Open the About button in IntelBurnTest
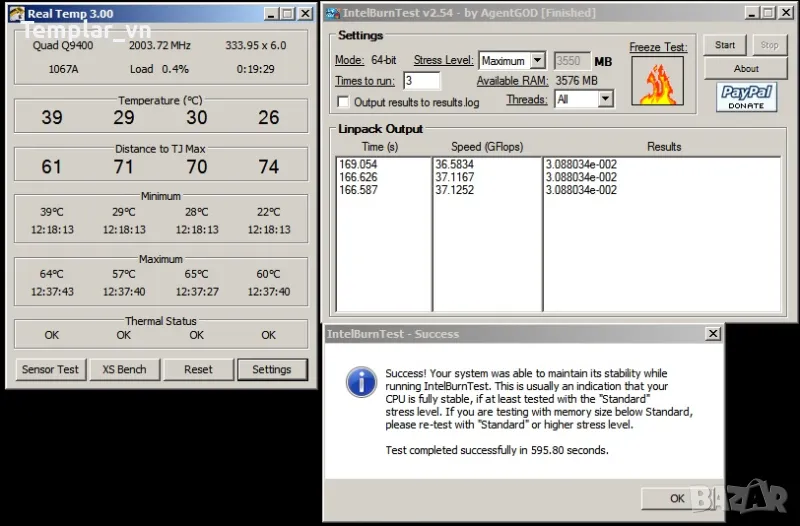The height and width of the screenshot is (526, 800). (x=746, y=69)
